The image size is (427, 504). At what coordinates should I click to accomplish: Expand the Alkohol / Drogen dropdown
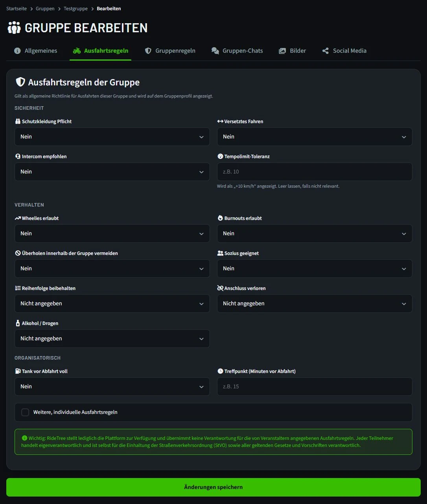(112, 339)
